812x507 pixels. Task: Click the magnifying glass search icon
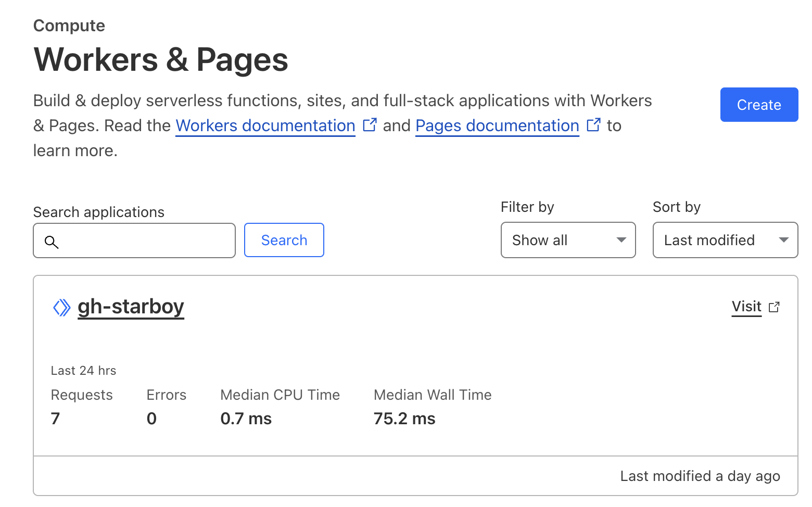pyautogui.click(x=51, y=242)
